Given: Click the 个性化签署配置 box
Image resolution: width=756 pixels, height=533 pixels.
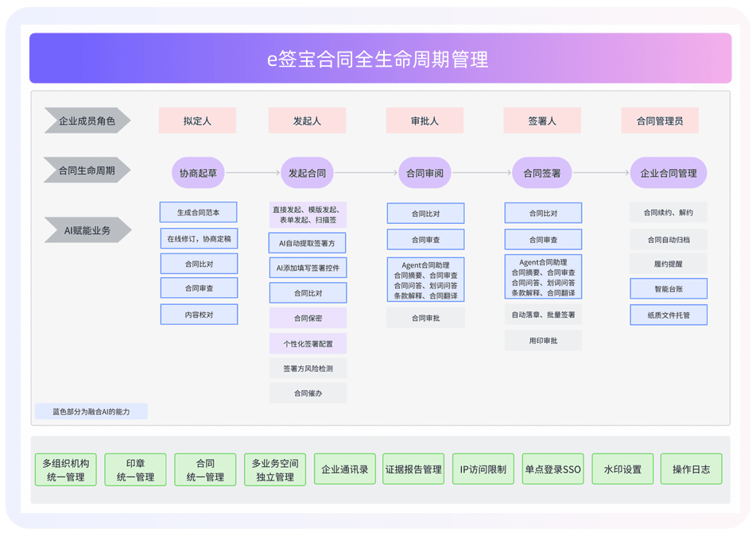Looking at the screenshot, I should pos(308,344).
